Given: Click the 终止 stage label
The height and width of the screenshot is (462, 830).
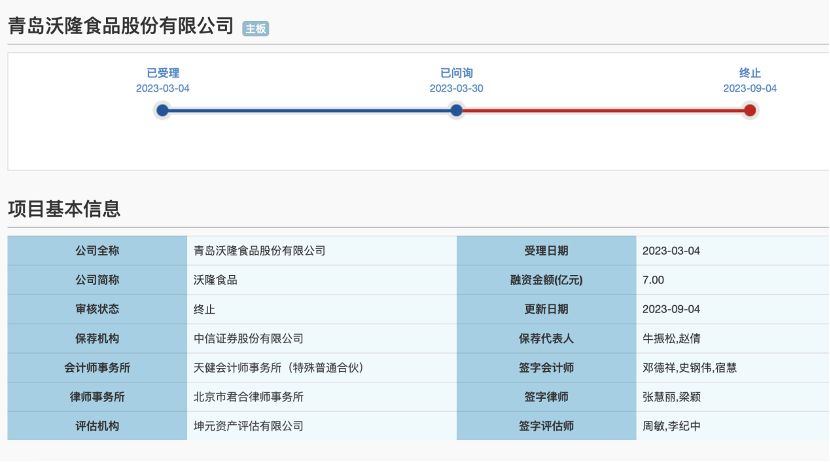Looking at the screenshot, I should 750,73.
